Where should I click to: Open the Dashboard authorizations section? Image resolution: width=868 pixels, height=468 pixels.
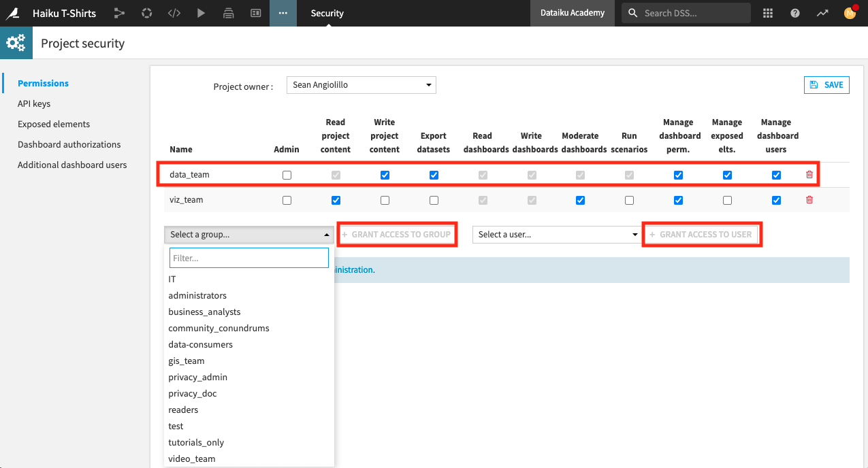click(x=69, y=144)
